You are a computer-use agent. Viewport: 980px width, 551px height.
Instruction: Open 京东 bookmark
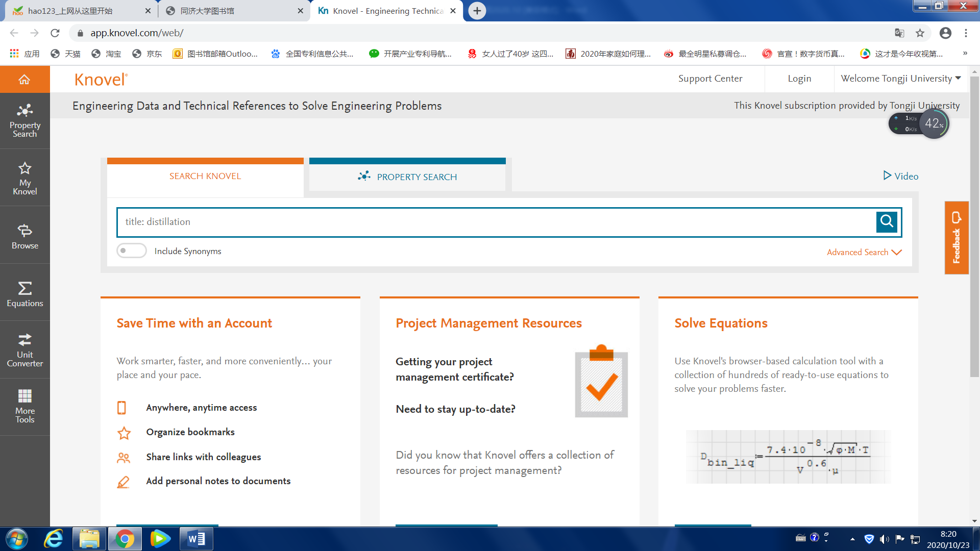(x=147, y=54)
